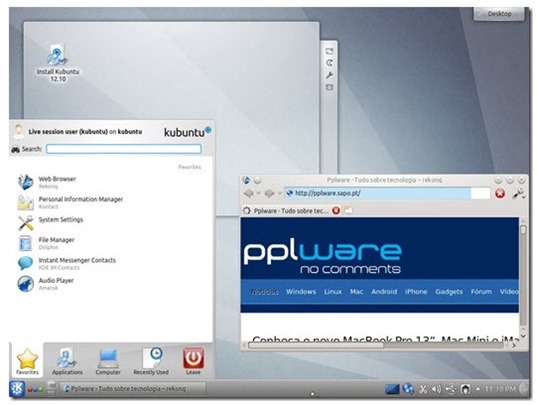Expand hidden tray icons arrow

[x=478, y=389]
